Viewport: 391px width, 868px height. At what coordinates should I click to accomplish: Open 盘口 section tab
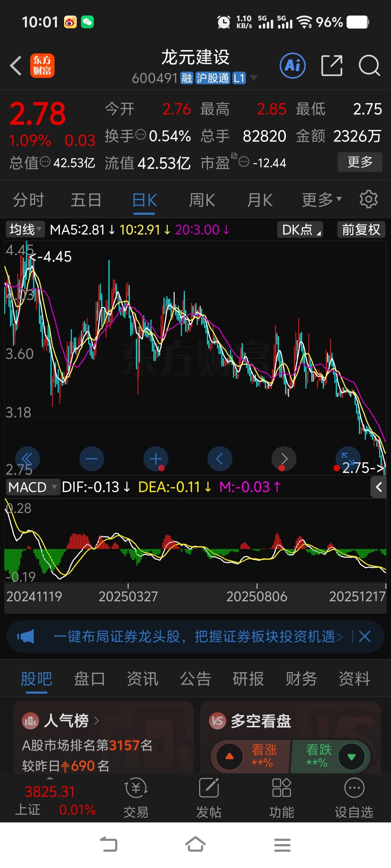(89, 678)
